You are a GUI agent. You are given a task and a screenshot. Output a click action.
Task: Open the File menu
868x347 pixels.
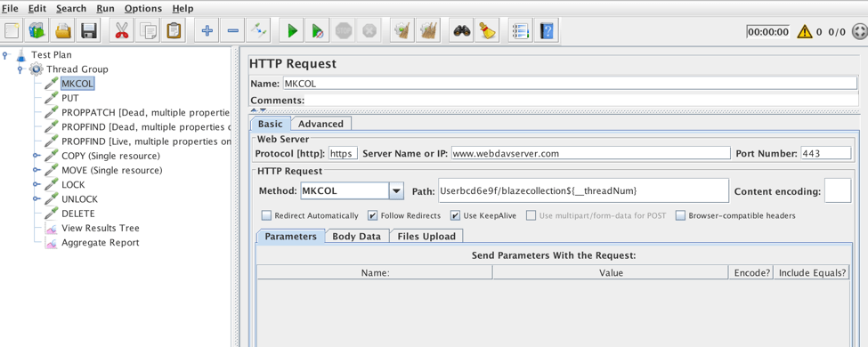click(x=10, y=8)
